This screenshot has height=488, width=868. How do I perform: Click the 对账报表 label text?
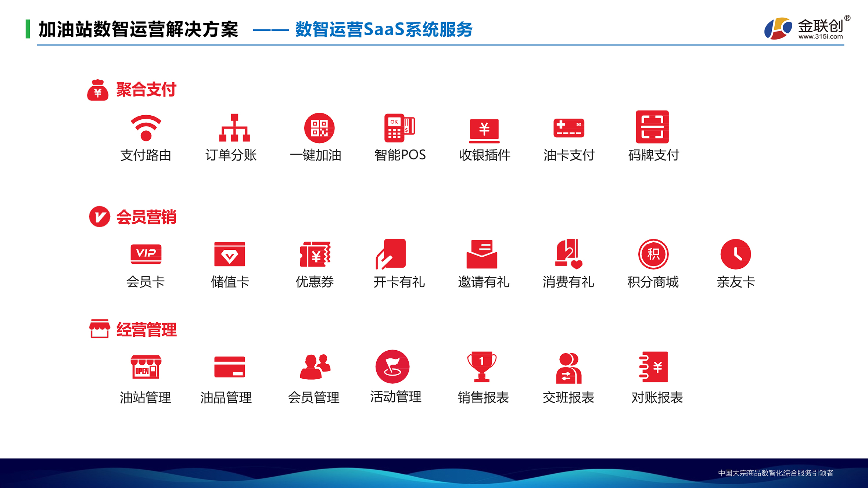pyautogui.click(x=657, y=397)
